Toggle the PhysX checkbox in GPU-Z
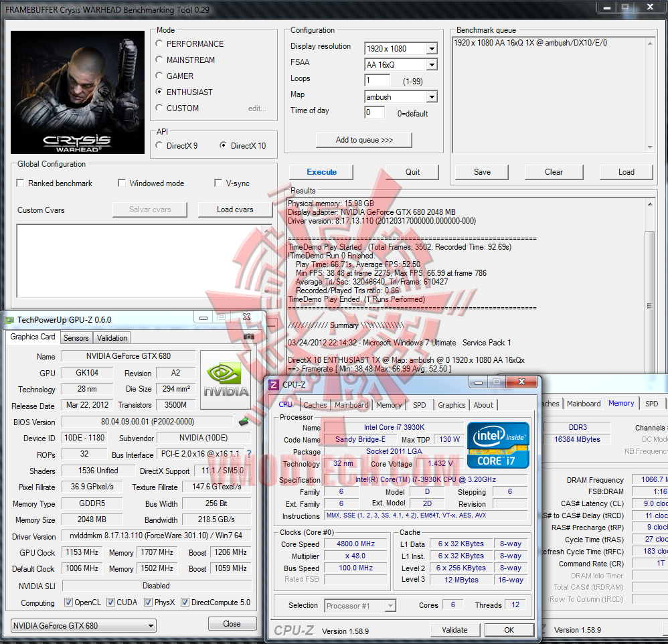Viewport: 668px width, 644px height. point(148,602)
